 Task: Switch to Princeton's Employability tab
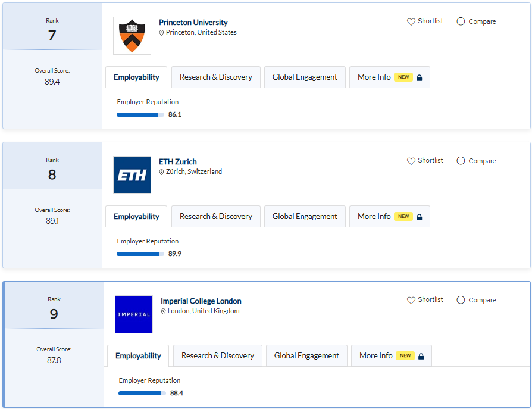[136, 77]
